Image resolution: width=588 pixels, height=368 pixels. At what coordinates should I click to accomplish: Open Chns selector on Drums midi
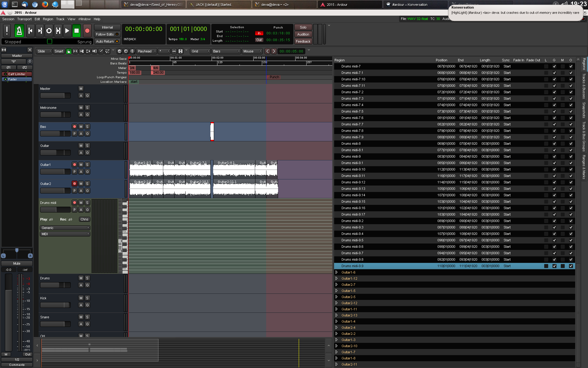coord(85,219)
